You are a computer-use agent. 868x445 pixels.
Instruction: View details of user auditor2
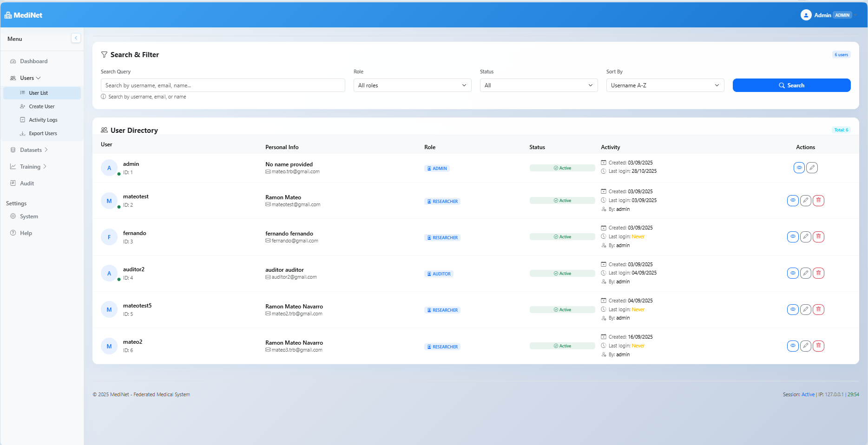[x=792, y=273]
